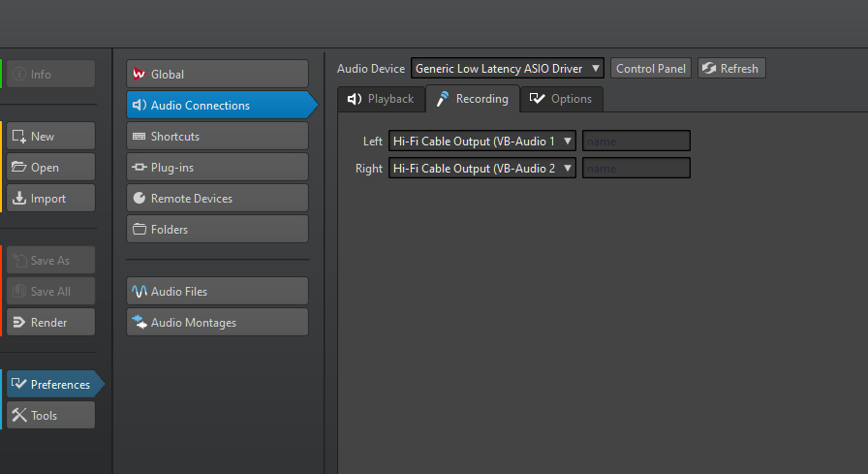
Task: Open Audio Files preferences
Action: click(217, 292)
